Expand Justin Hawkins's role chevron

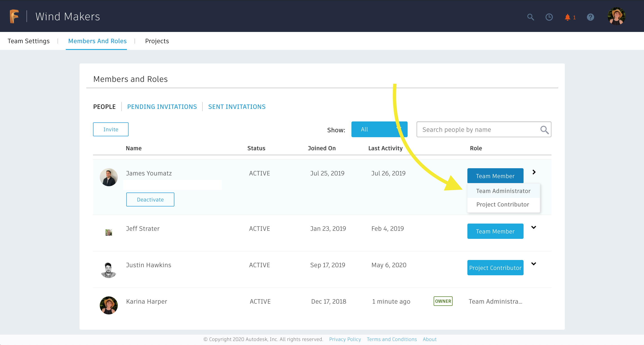(534, 264)
